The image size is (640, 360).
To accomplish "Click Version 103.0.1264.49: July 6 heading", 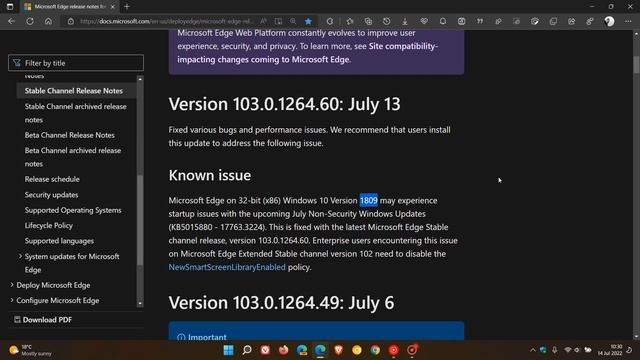I will pyautogui.click(x=281, y=303).
